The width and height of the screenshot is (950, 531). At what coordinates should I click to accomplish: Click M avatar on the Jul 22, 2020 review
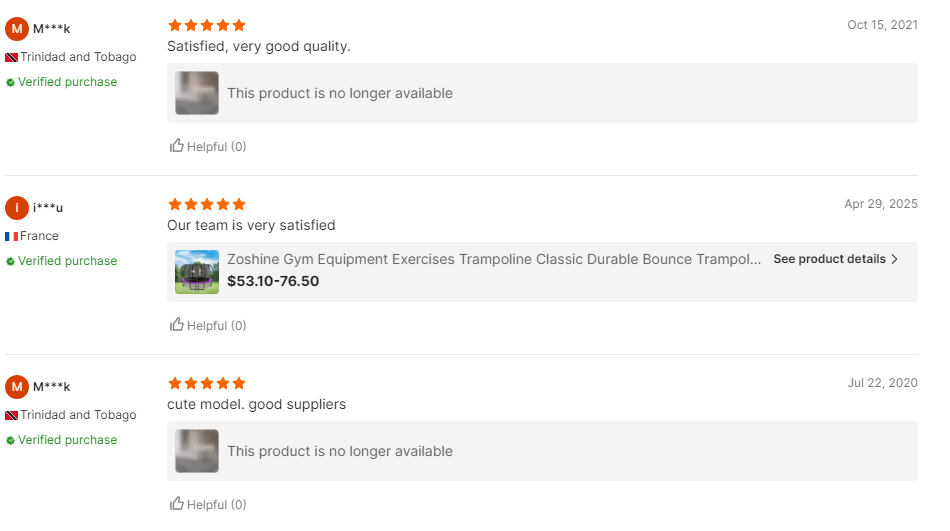click(x=17, y=387)
